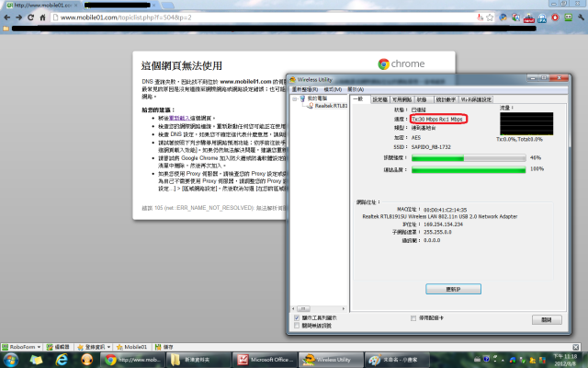Click the Renew IP button
588x368 pixels.
(453, 289)
